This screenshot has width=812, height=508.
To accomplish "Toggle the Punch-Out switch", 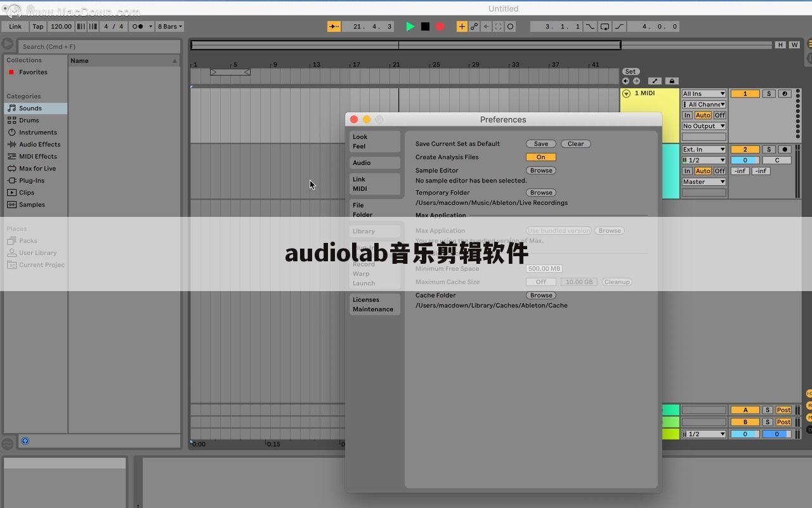I will [620, 27].
